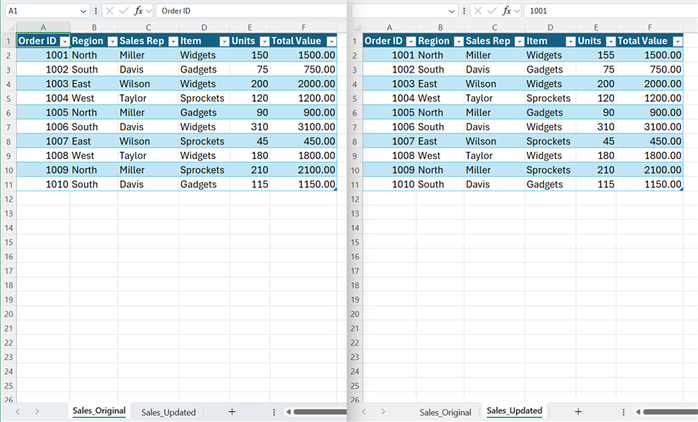Viewport: 698px width, 422px height.
Task: Click the formula bar showing Order ID
Action: [x=251, y=11]
